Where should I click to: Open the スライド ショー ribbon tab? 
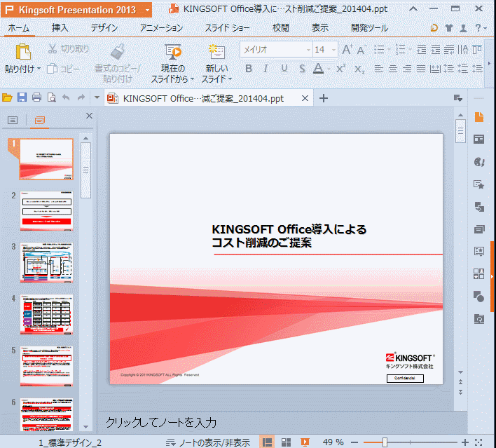pyautogui.click(x=227, y=28)
